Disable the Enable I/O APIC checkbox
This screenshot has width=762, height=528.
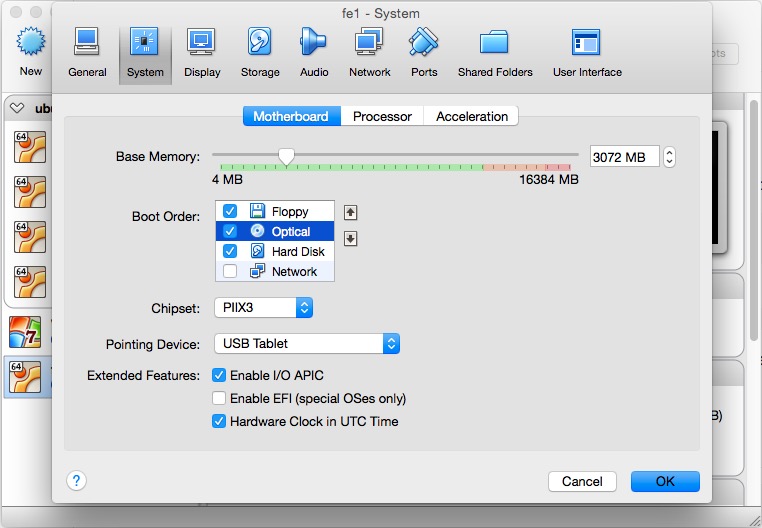point(219,376)
